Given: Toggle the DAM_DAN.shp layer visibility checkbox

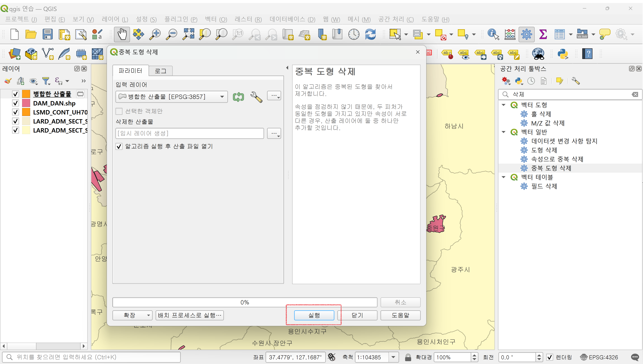Looking at the screenshot, I should point(16,103).
